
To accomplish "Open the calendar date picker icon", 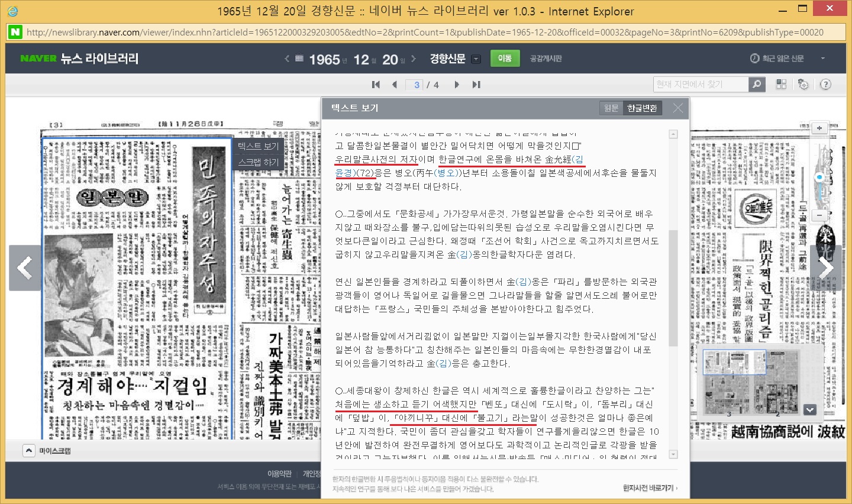I will [x=299, y=59].
